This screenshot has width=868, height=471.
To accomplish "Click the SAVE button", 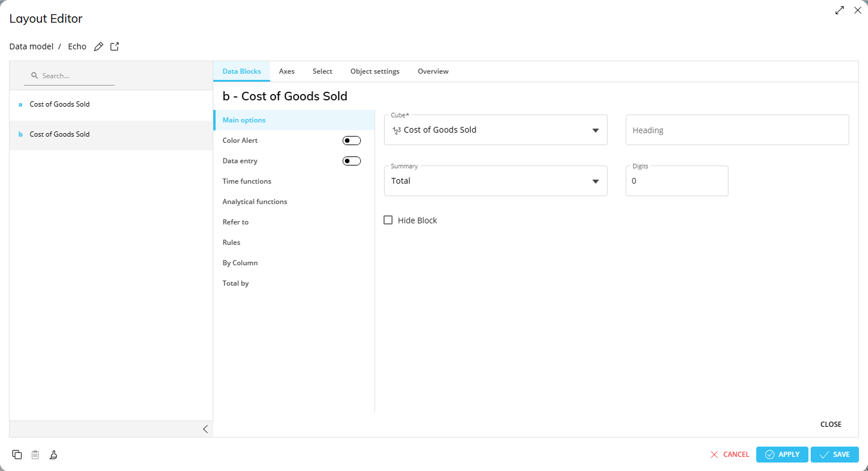I will coord(835,455).
